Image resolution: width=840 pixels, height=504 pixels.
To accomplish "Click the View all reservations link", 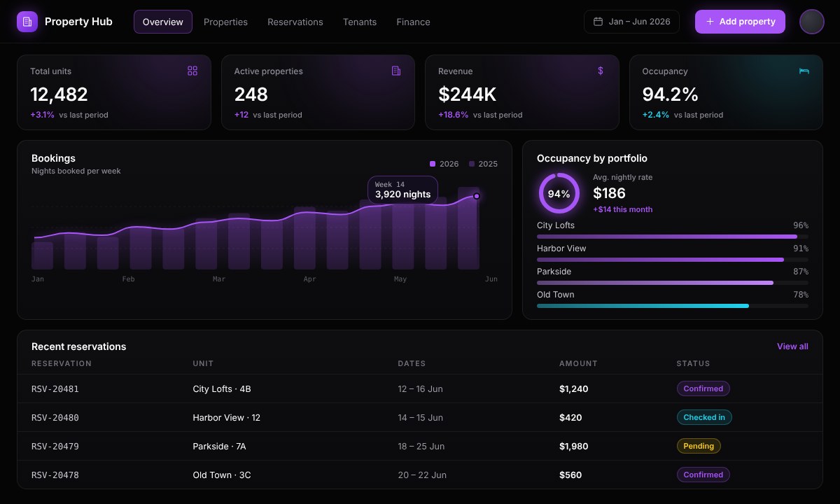I will (792, 346).
